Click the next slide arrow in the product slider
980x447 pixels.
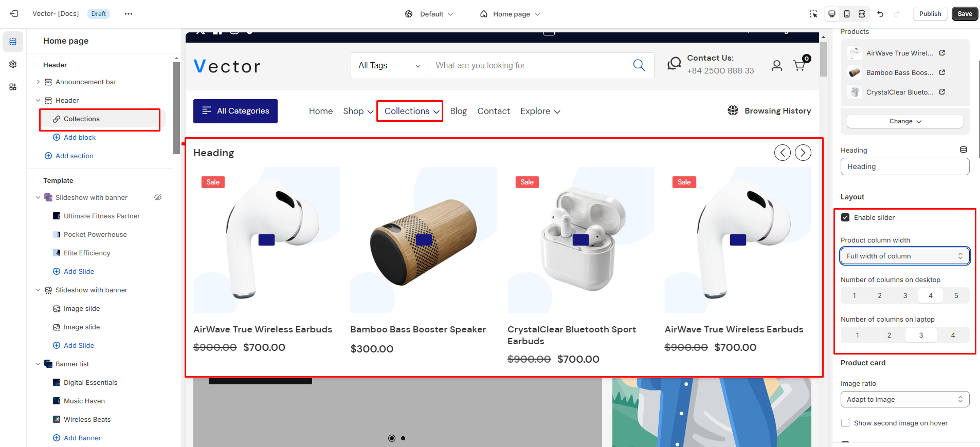803,153
